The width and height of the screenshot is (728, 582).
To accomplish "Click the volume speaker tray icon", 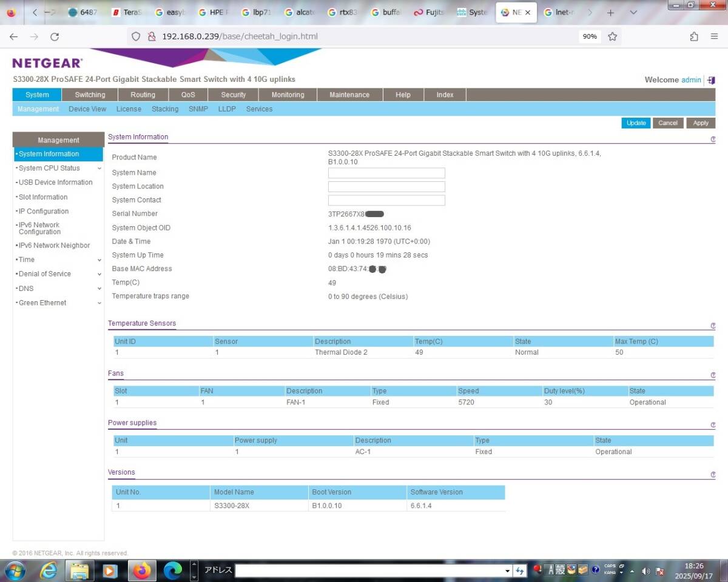I will 645,571.
